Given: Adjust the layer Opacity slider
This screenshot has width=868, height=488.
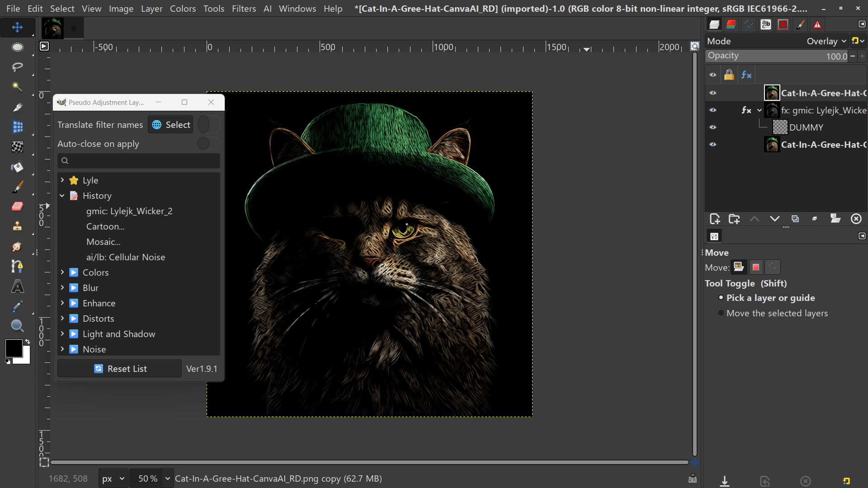Looking at the screenshot, I should click(x=777, y=56).
